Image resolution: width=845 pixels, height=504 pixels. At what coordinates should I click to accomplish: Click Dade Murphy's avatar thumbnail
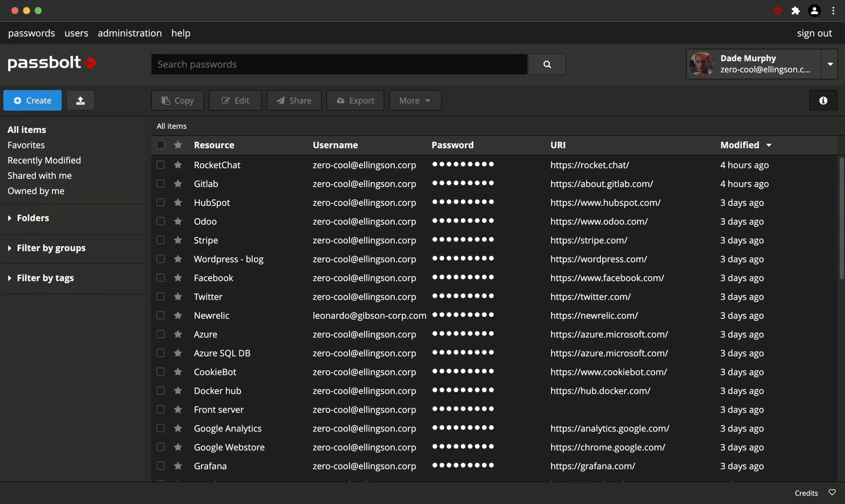[x=702, y=64]
